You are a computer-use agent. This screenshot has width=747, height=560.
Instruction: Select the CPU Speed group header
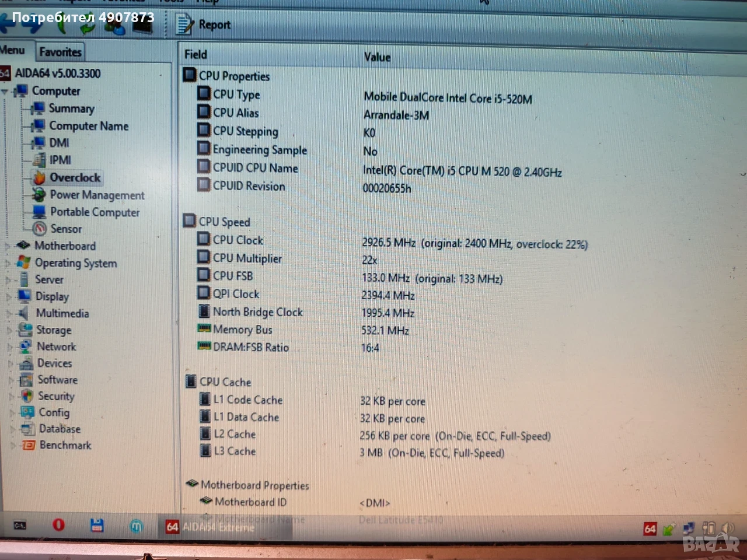click(x=224, y=222)
